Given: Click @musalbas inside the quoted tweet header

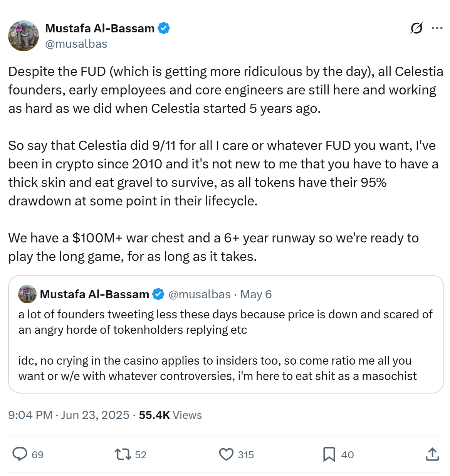Looking at the screenshot, I should (x=199, y=294).
